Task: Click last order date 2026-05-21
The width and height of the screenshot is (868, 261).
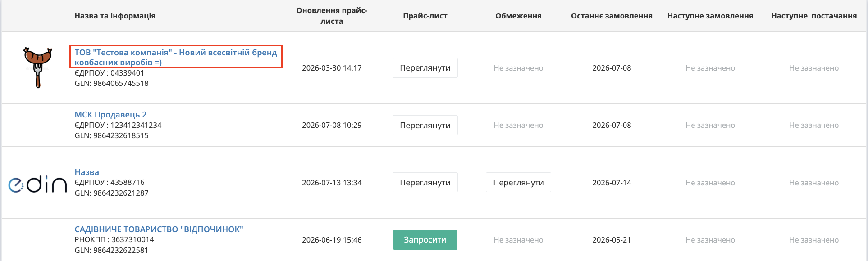Action: point(612,240)
